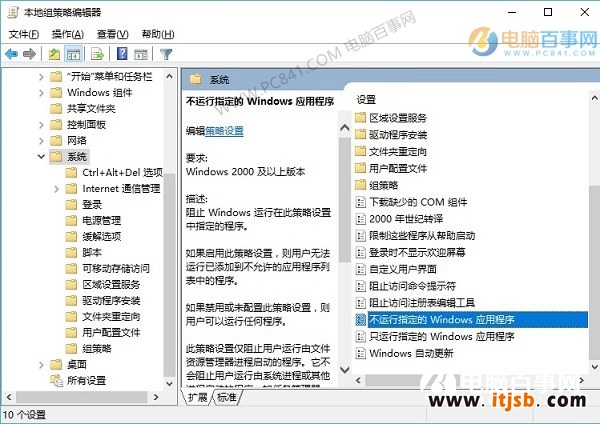Open the blue Help question mark icon

pos(122,54)
